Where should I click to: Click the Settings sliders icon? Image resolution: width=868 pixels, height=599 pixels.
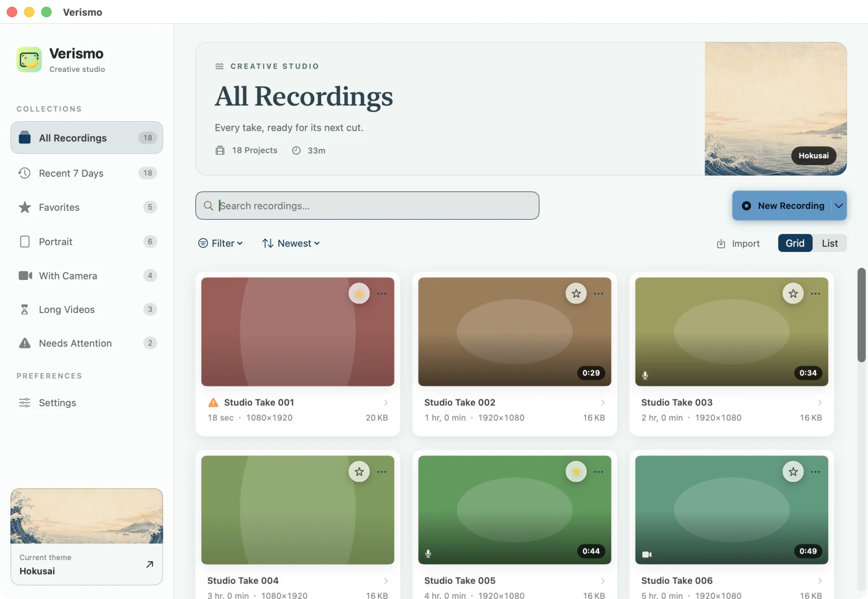[24, 402]
